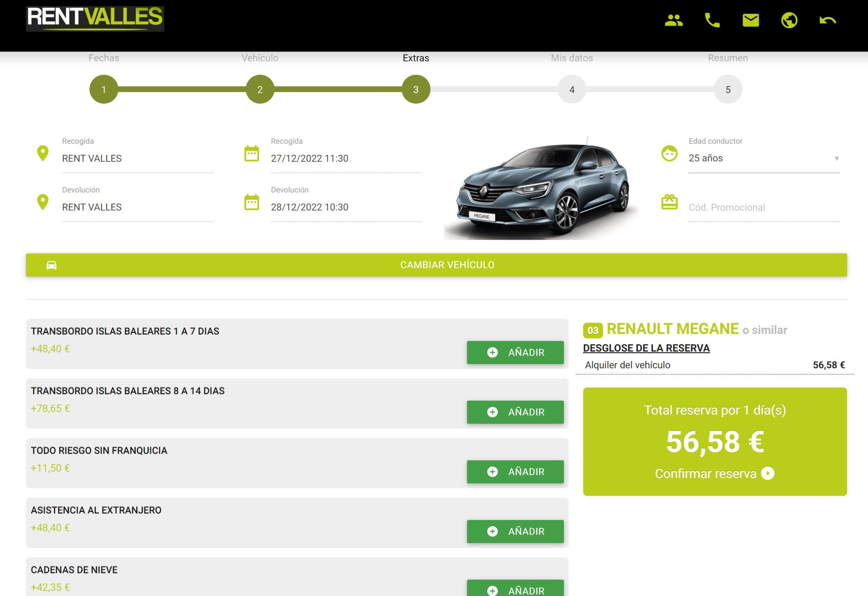
Task: Click the 56,58 € total amount
Action: click(x=715, y=442)
